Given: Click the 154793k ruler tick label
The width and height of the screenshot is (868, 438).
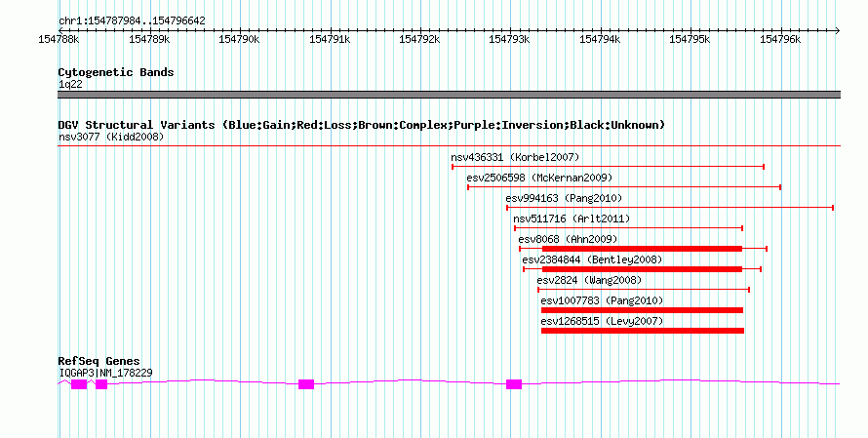Looking at the screenshot, I should point(509,40).
